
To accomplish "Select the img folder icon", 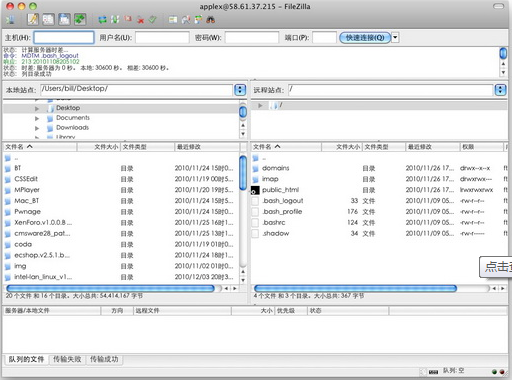I will coord(8,267).
